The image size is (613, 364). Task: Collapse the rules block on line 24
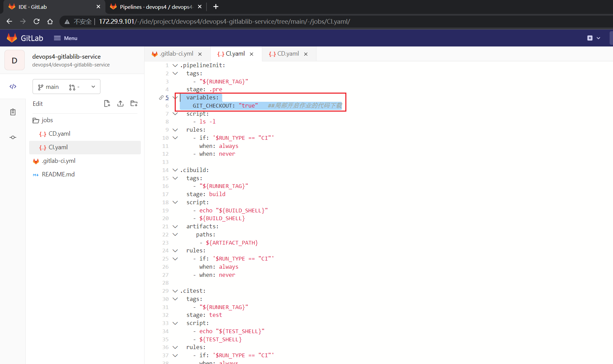[175, 250]
